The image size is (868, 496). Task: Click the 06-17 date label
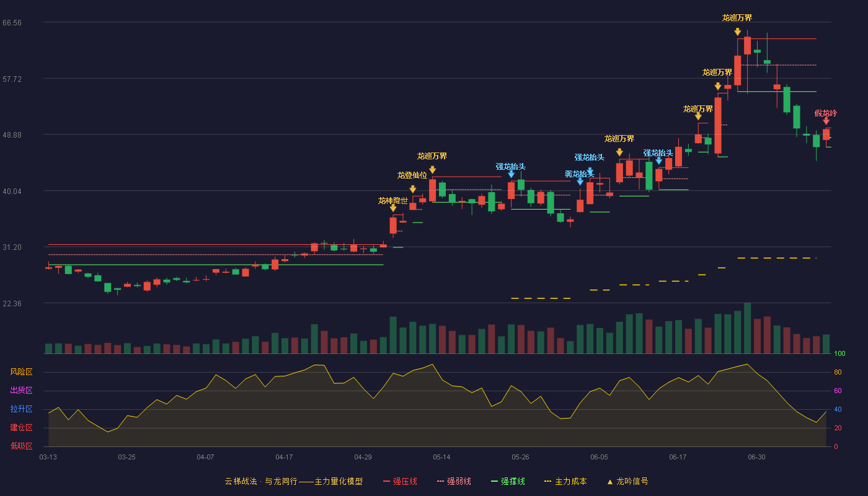pos(678,457)
